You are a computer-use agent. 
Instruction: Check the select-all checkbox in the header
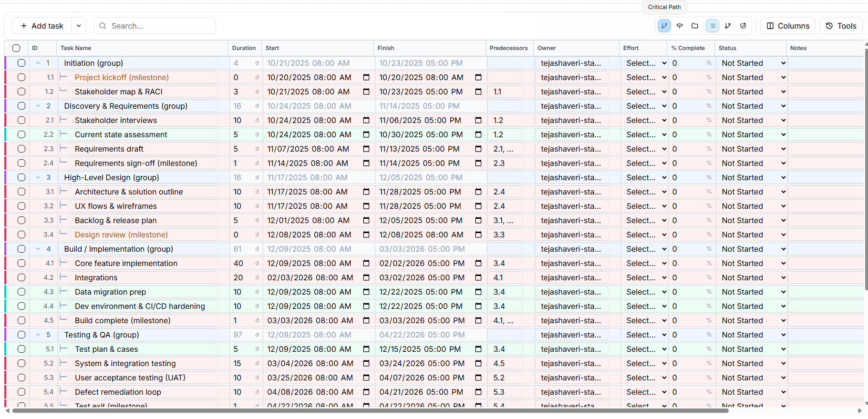[x=16, y=48]
